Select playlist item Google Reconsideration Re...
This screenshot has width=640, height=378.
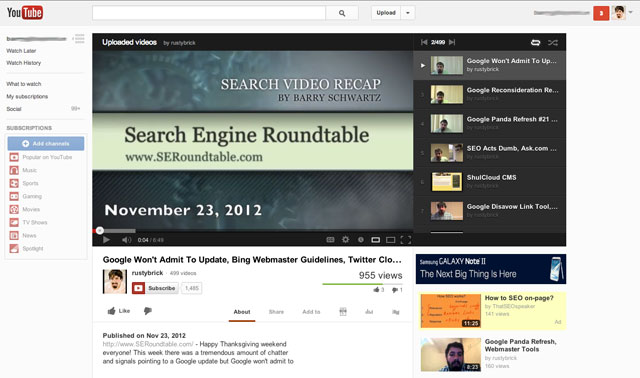coord(490,95)
